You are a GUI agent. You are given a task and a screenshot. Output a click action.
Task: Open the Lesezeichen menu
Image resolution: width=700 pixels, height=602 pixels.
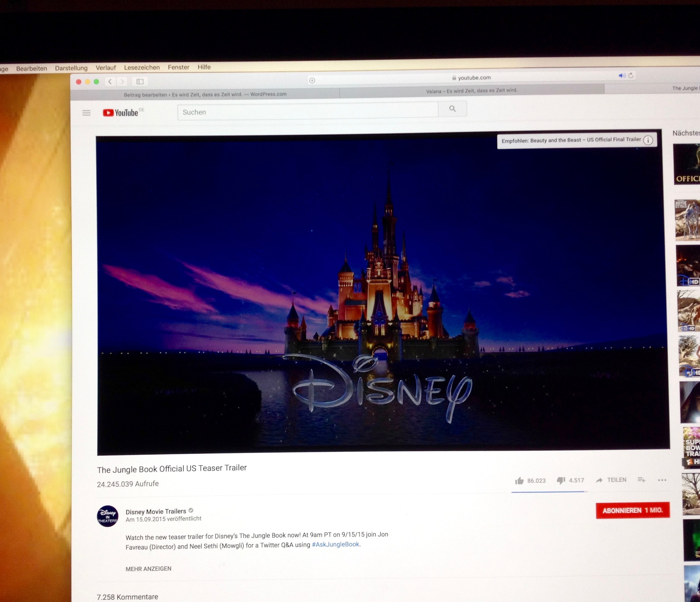(x=141, y=67)
